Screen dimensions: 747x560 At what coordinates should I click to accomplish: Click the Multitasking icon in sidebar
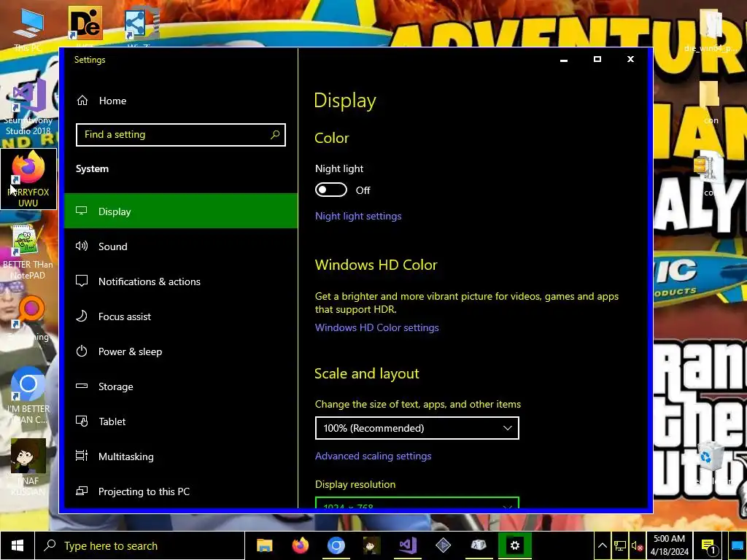82,456
